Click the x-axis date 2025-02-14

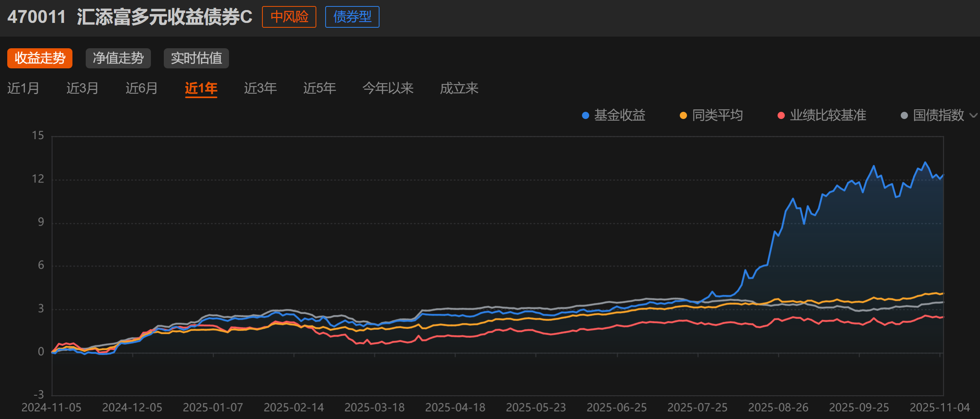[294, 408]
